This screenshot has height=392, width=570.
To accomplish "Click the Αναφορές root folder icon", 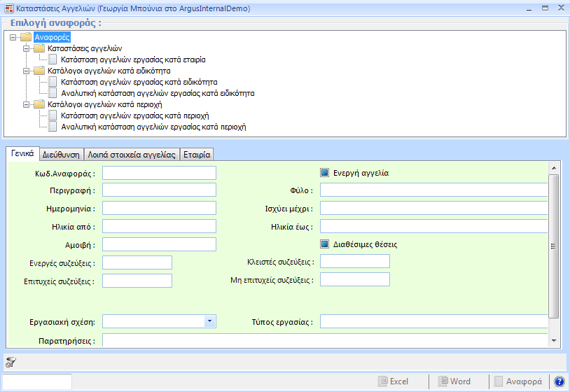I will tap(26, 37).
